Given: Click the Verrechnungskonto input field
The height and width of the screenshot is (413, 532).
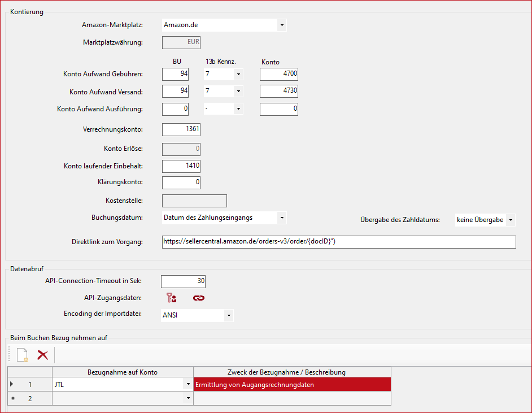Looking at the screenshot, I should (x=181, y=129).
